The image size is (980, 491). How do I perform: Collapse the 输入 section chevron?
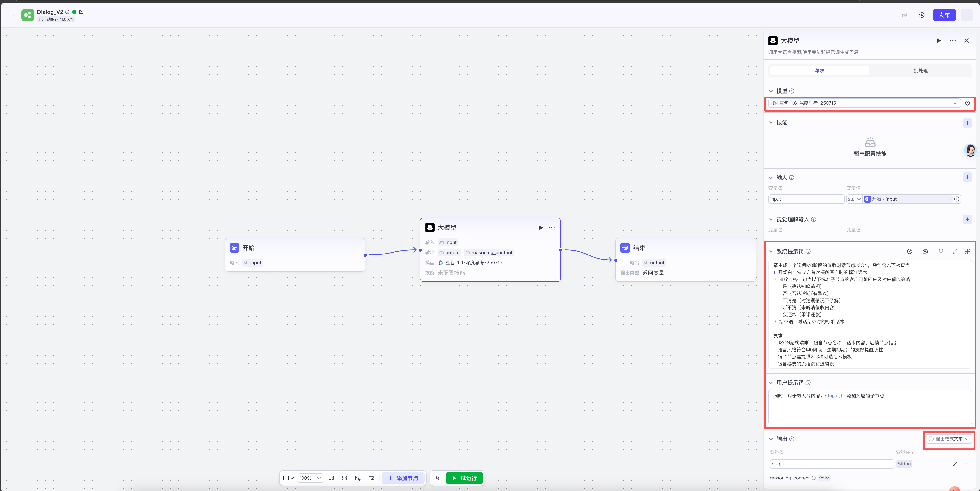coord(771,178)
